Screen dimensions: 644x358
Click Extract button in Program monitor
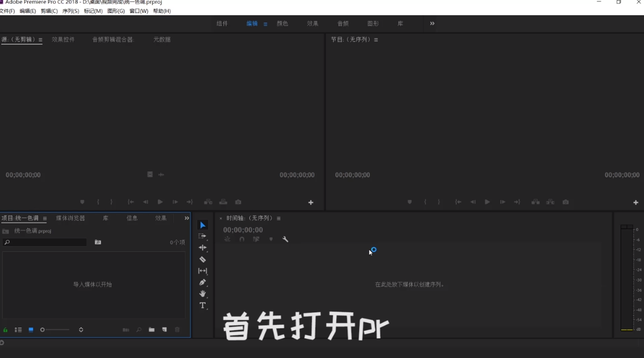point(550,202)
